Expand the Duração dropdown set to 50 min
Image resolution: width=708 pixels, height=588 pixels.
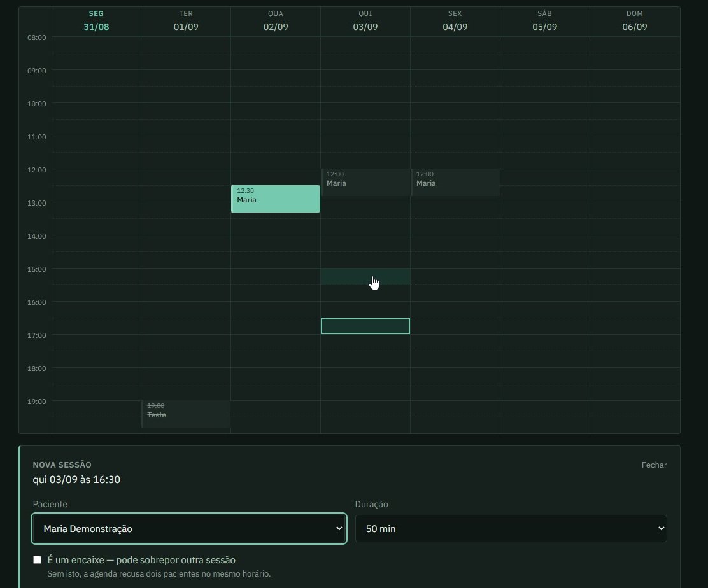[511, 528]
